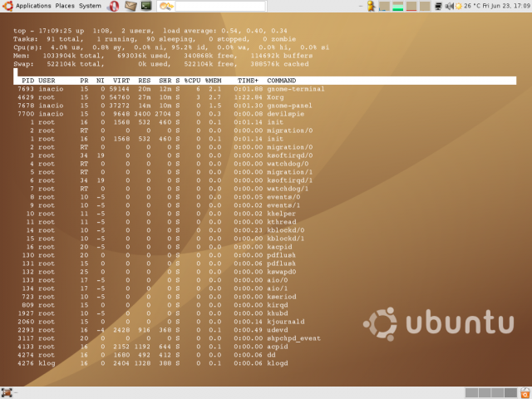The height and width of the screenshot is (399, 532).
Task: Click the 'kblockd/1' process name
Action: 285,239
